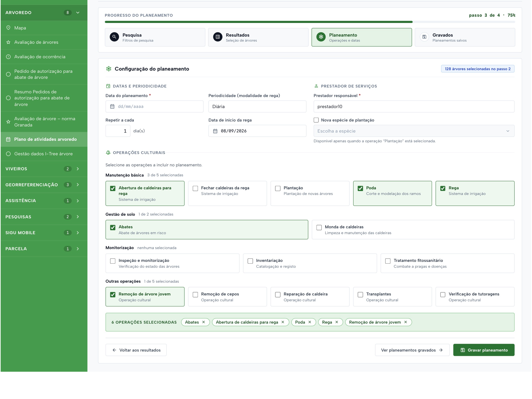Screen dimensions: 532x399
Task: Remove the Poda chip with its X
Action: pyautogui.click(x=310, y=322)
